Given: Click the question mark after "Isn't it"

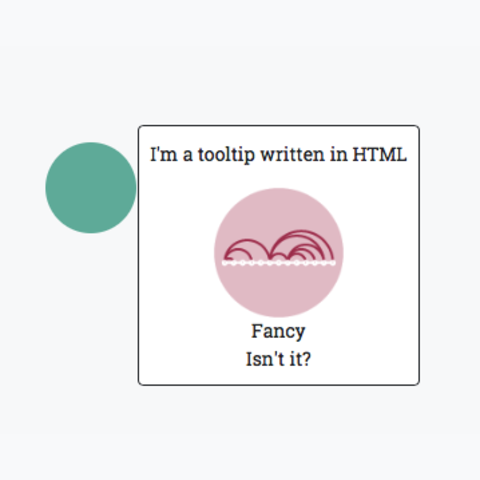Looking at the screenshot, I should tap(306, 359).
